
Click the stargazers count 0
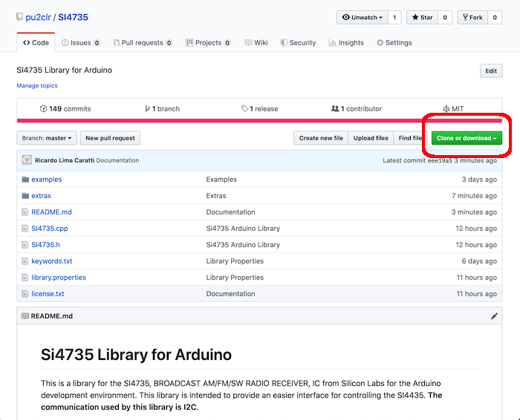[x=445, y=17]
